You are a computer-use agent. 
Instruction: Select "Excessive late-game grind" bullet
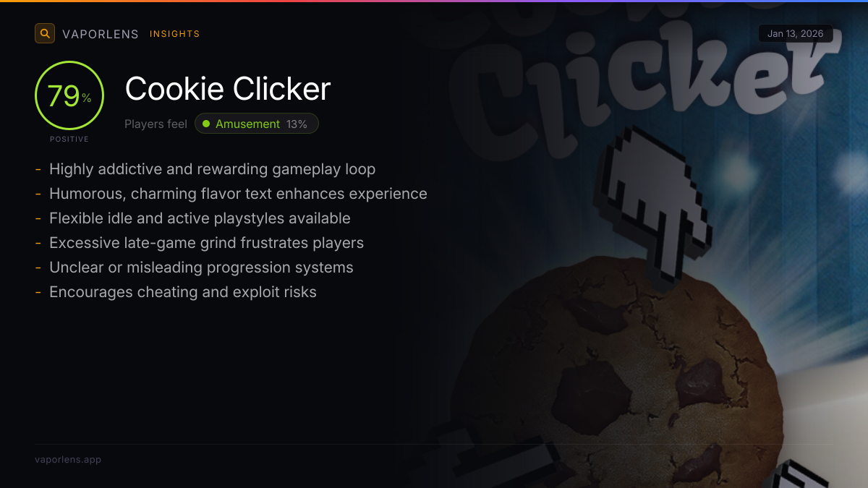[206, 243]
